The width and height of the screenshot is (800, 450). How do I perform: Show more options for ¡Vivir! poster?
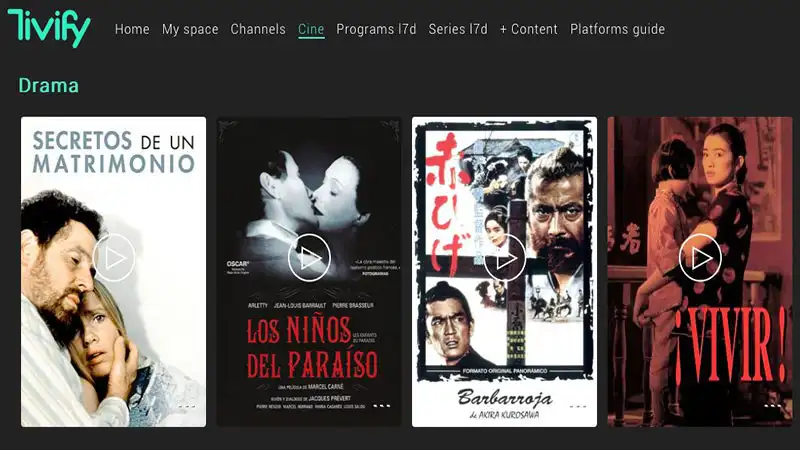[772, 406]
